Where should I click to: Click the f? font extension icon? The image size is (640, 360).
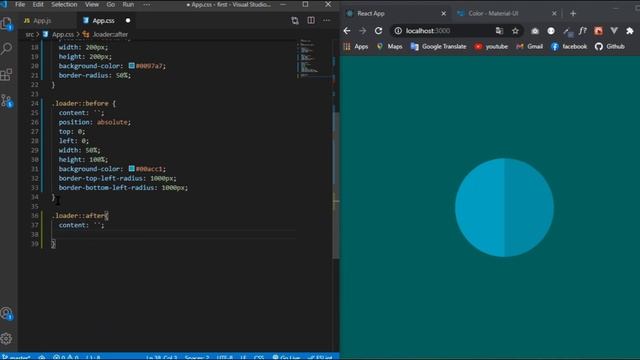(x=582, y=31)
